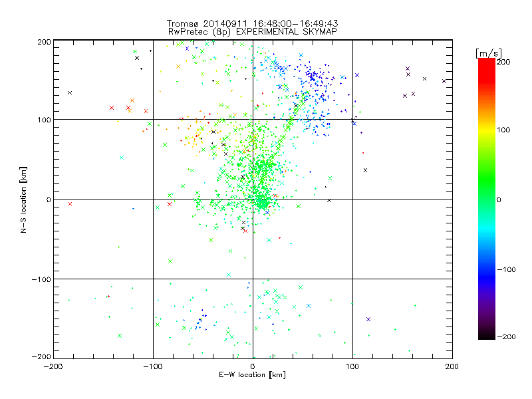Click the colorbar tick label "-200"

(x=506, y=336)
